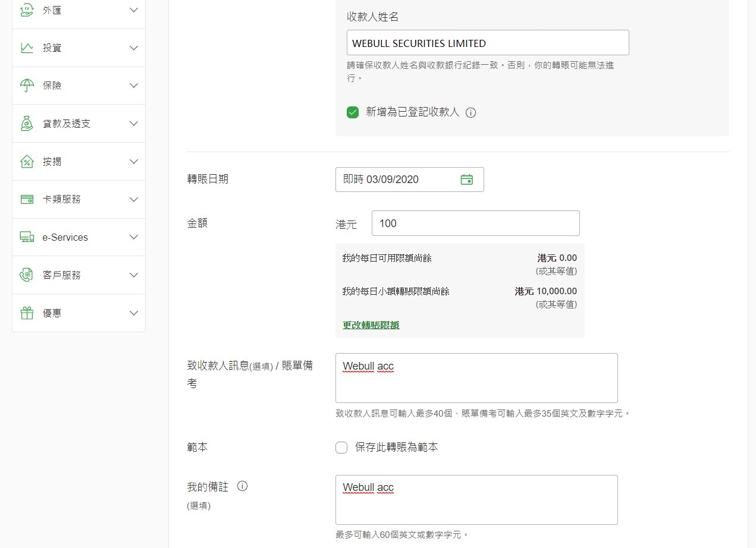Open the 投資 sidebar menu item
The width and height of the screenshot is (756, 548).
(79, 48)
